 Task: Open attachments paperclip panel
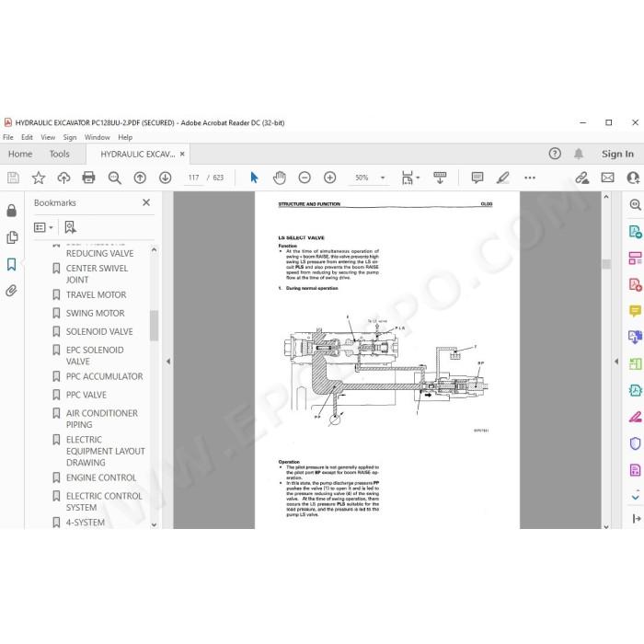(11, 291)
